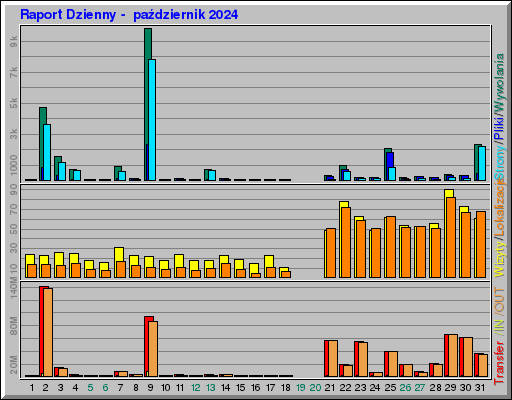
Task: Click the chart title Raport Dzienny październik 2024
Action: (x=129, y=15)
